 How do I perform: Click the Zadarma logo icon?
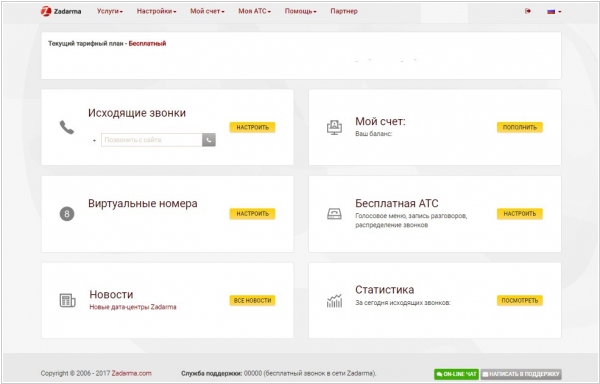46,11
